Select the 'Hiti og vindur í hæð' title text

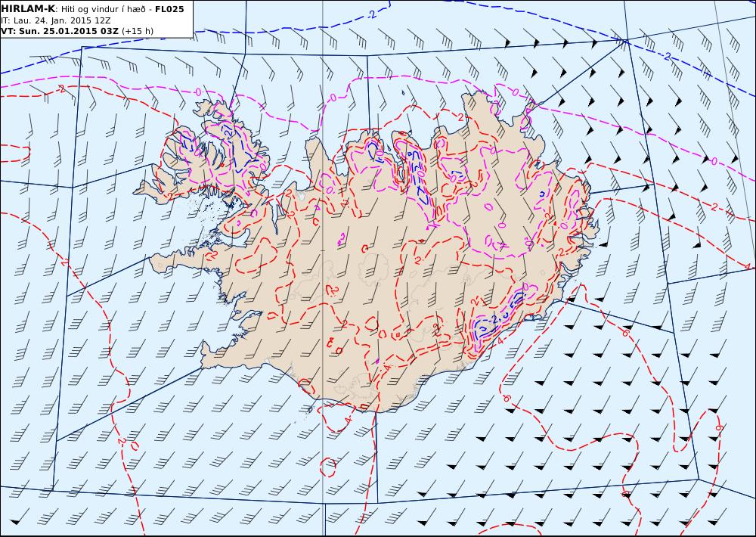103,9
